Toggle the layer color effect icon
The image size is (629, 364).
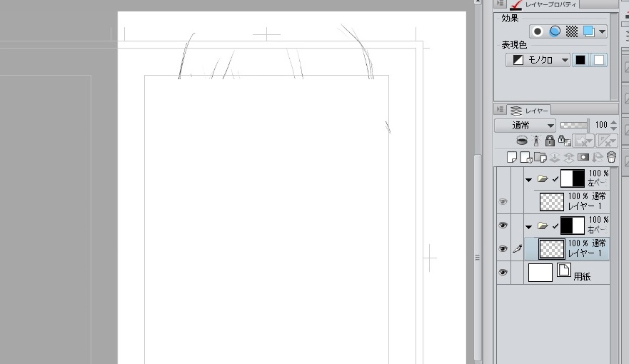pyautogui.click(x=588, y=31)
